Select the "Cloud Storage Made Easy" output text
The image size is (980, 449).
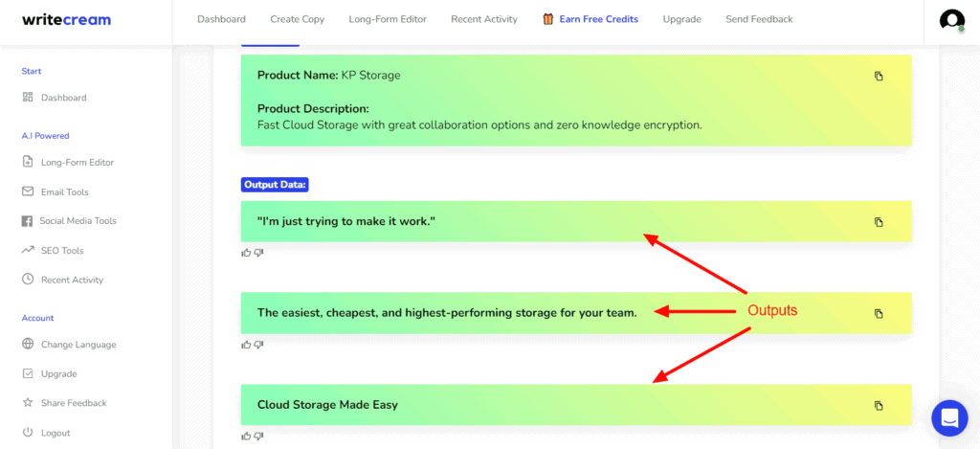point(327,405)
